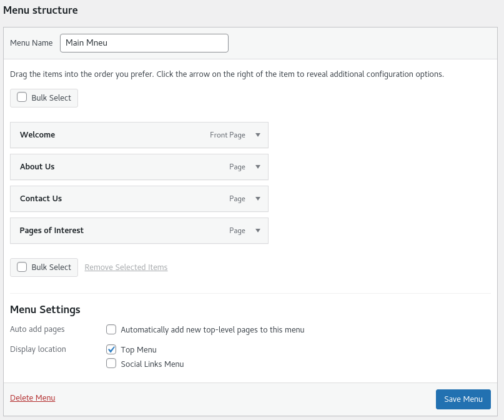Click the 'Auto add pages' label
This screenshot has width=504, height=420.
(37, 329)
